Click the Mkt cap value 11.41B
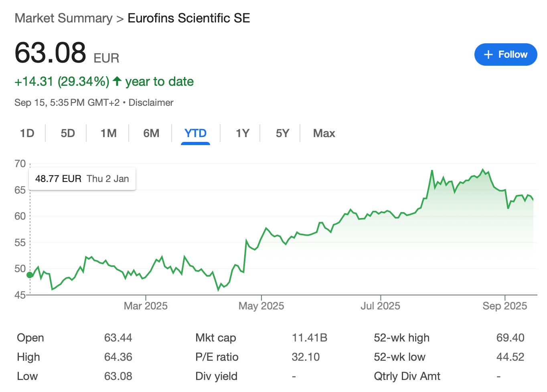The width and height of the screenshot is (547, 392). click(x=309, y=338)
